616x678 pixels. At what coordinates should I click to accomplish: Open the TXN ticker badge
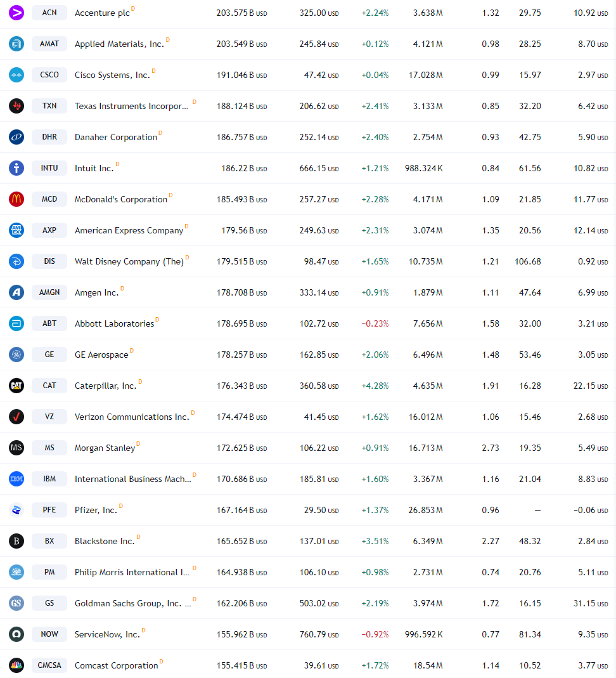(49, 106)
